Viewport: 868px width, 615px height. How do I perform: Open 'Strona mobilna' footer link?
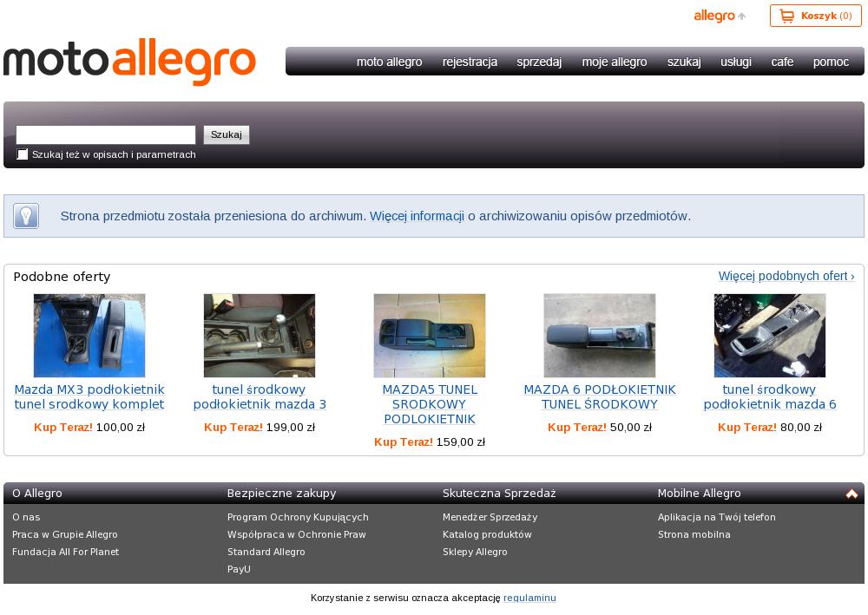[694, 534]
